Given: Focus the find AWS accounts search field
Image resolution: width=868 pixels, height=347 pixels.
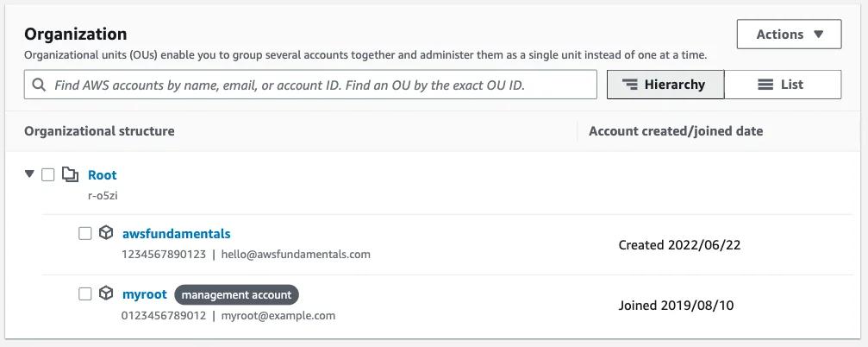Looking at the screenshot, I should [319, 85].
